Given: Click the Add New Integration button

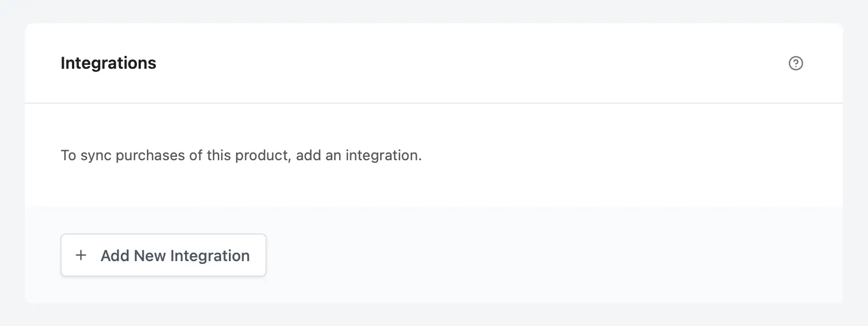Looking at the screenshot, I should [x=164, y=255].
